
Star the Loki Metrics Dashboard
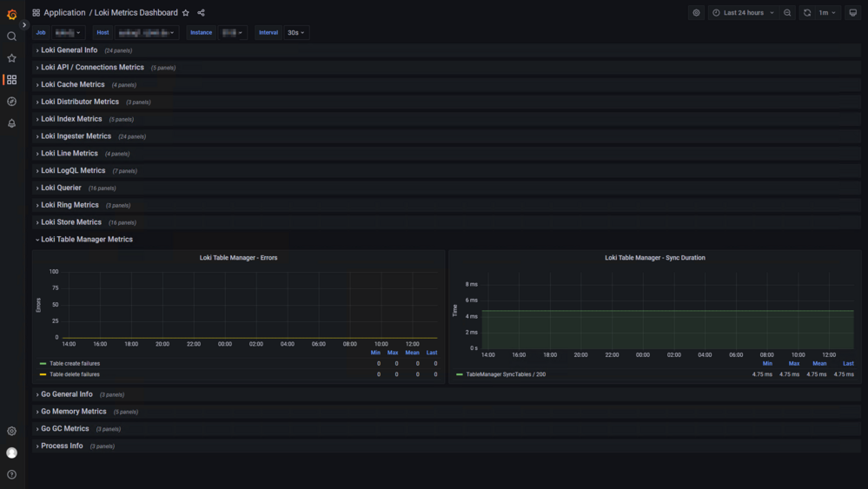click(x=186, y=13)
